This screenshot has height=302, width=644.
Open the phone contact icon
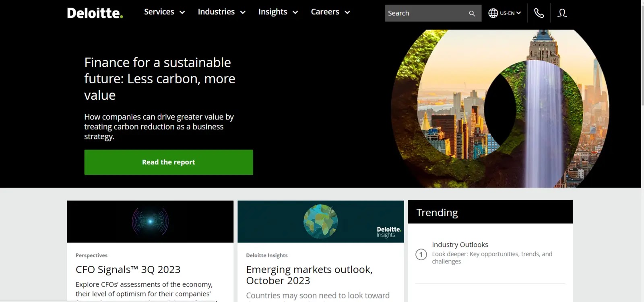tap(539, 13)
